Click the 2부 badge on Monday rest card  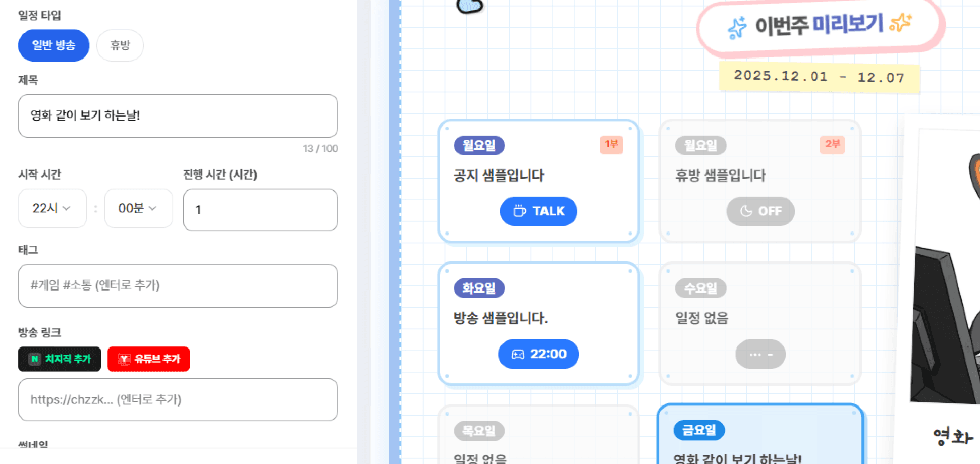832,145
